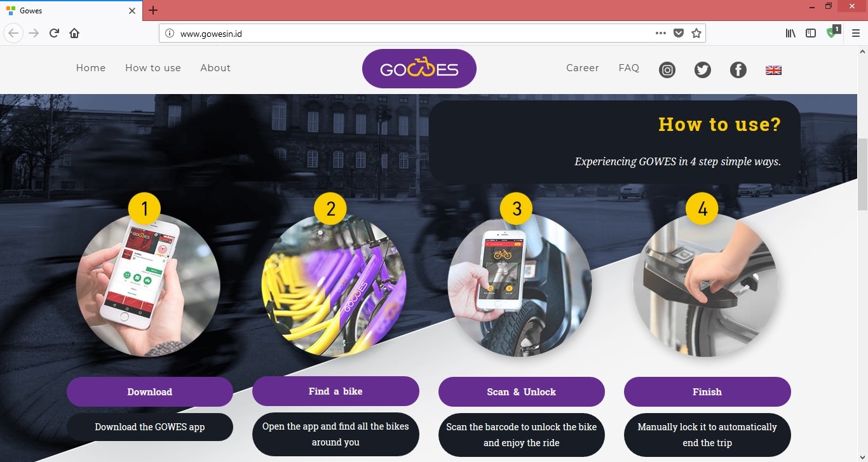Open the Twitter bird icon
This screenshot has width=868, height=462.
click(x=703, y=70)
